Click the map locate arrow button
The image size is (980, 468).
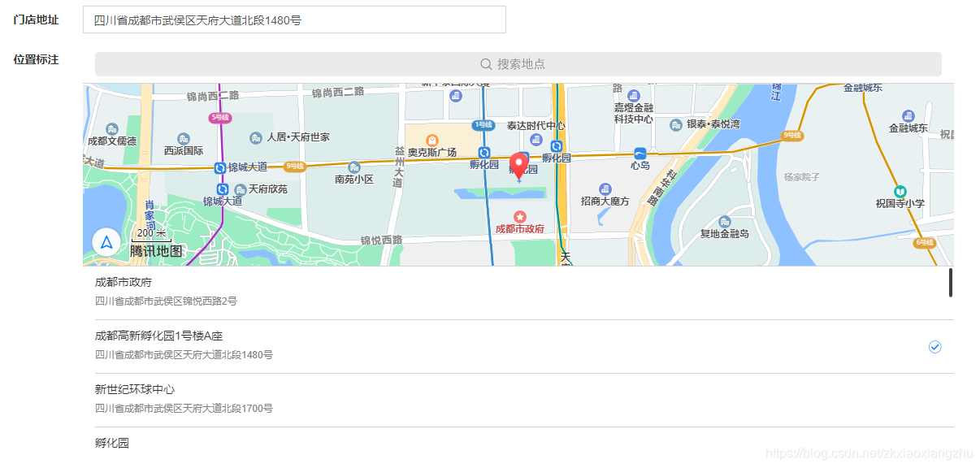tap(106, 242)
